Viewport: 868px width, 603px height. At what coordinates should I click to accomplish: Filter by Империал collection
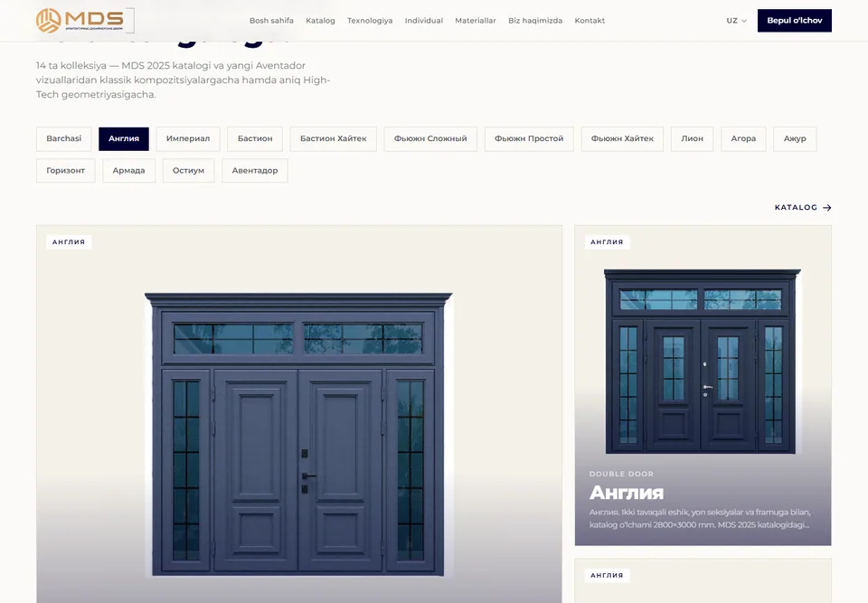point(188,139)
